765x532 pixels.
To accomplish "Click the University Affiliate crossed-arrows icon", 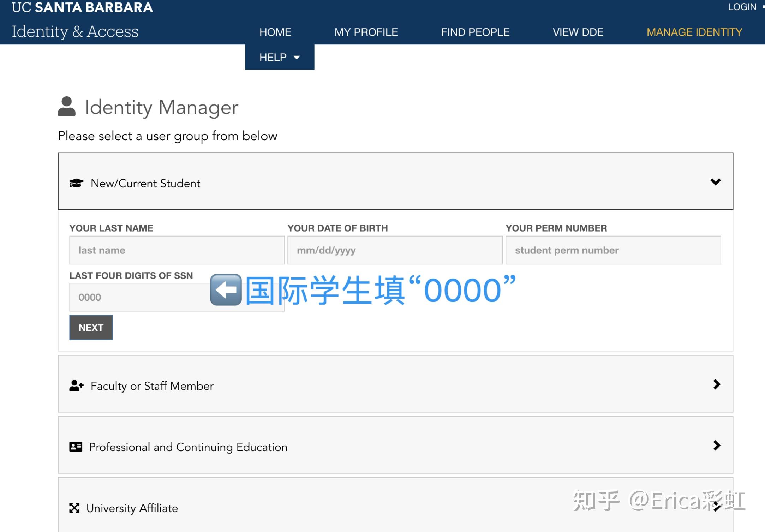I will [x=74, y=508].
